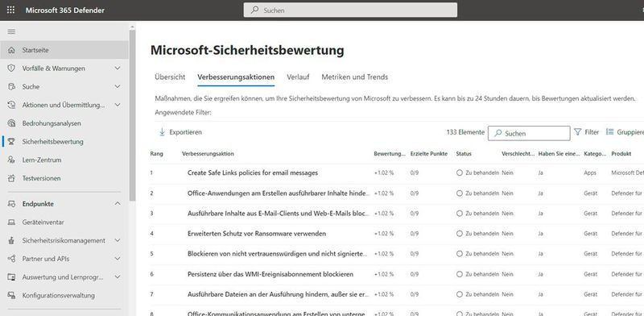
Task: Expand the Suche sidebar chevron
Action: [118, 86]
